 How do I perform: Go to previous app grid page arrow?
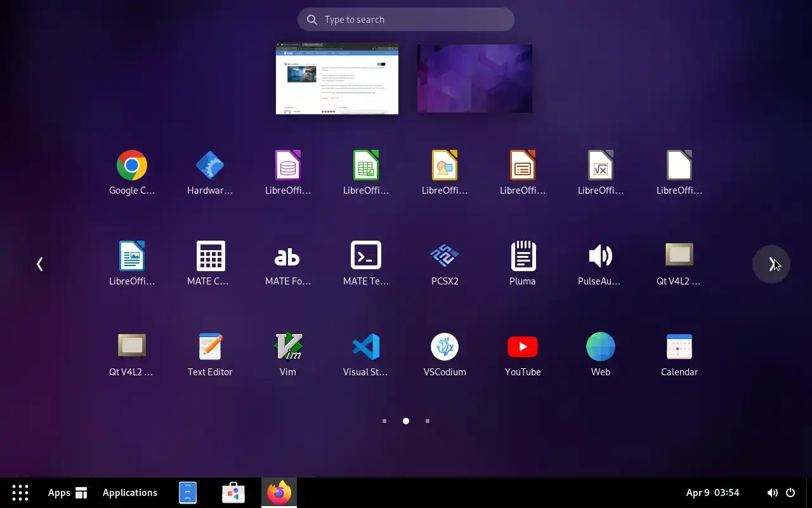pos(40,264)
